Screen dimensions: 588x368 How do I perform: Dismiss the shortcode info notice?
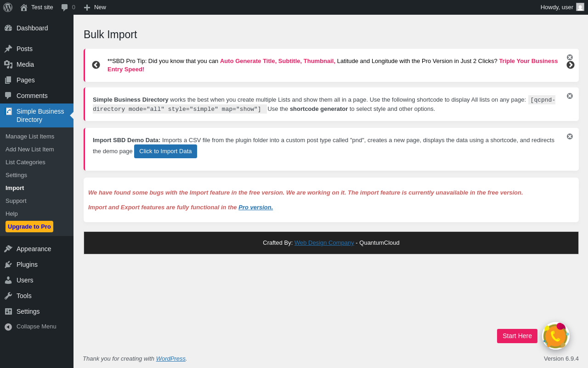570,96
